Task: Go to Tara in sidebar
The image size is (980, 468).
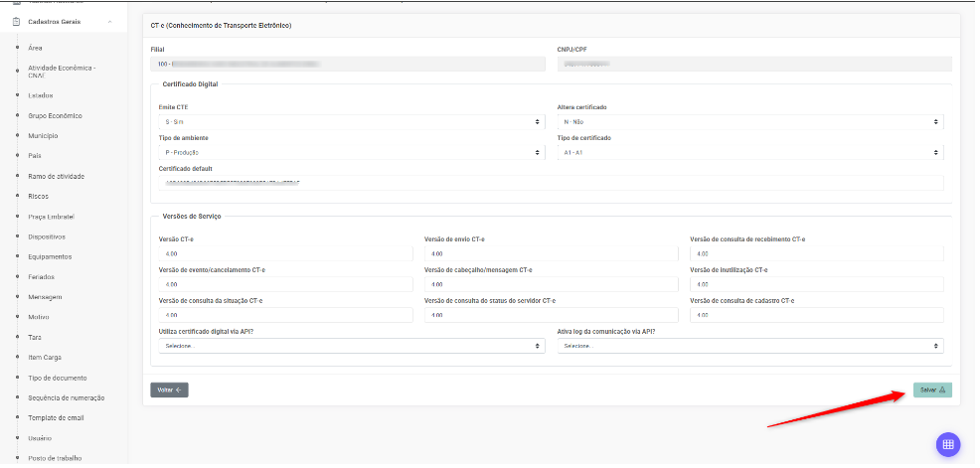Action: [35, 338]
